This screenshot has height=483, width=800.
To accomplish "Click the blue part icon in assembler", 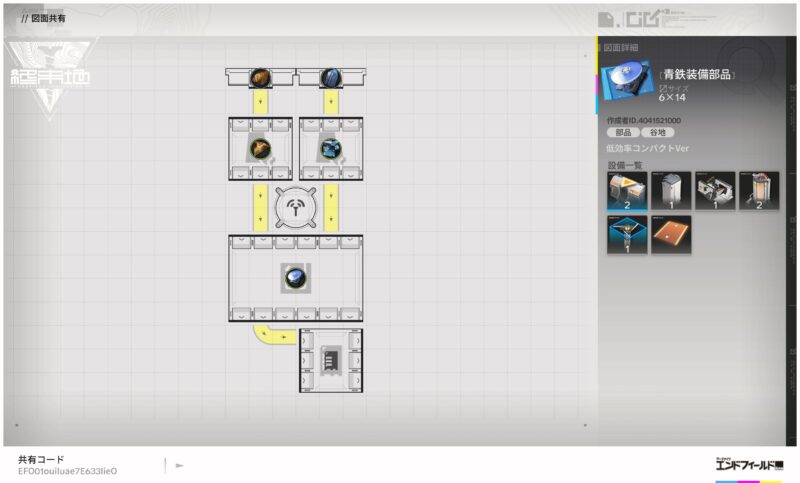I will pyautogui.click(x=295, y=278).
